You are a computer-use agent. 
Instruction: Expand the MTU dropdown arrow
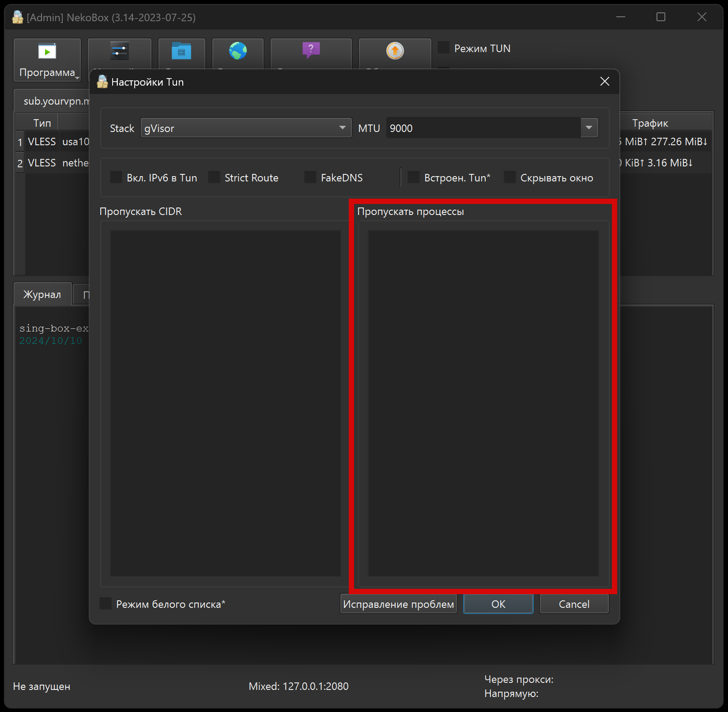(x=588, y=128)
